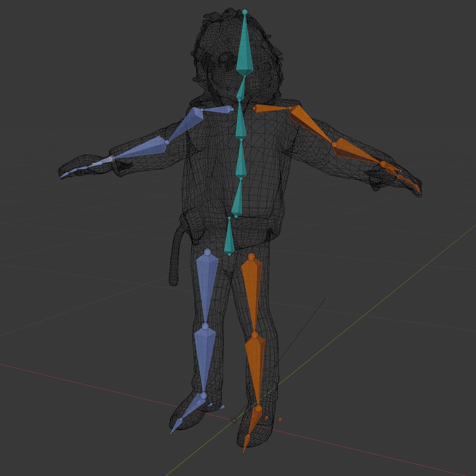Click the orange hip joint sphere
Screen dimensions: 476x476
(x=251, y=257)
